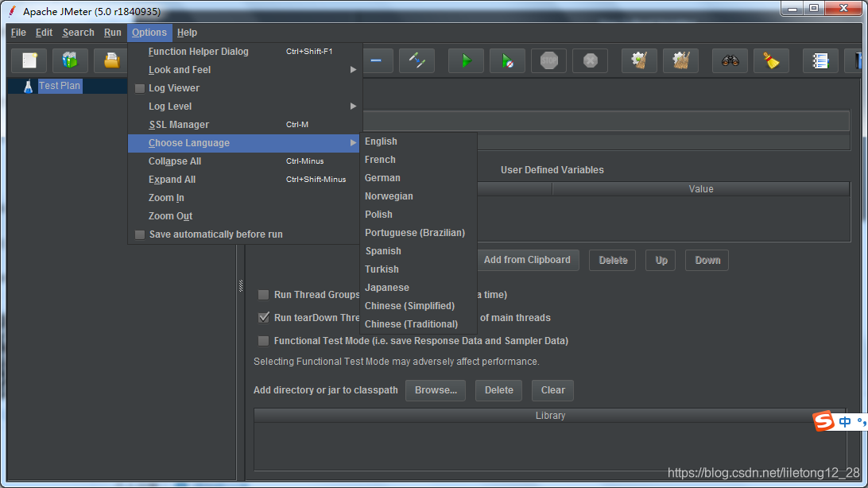Click the New test plan icon
Image resolution: width=868 pixels, height=488 pixels.
click(29, 60)
